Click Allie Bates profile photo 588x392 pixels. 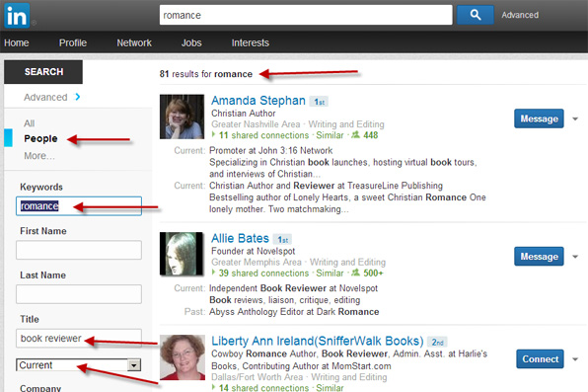click(182, 254)
